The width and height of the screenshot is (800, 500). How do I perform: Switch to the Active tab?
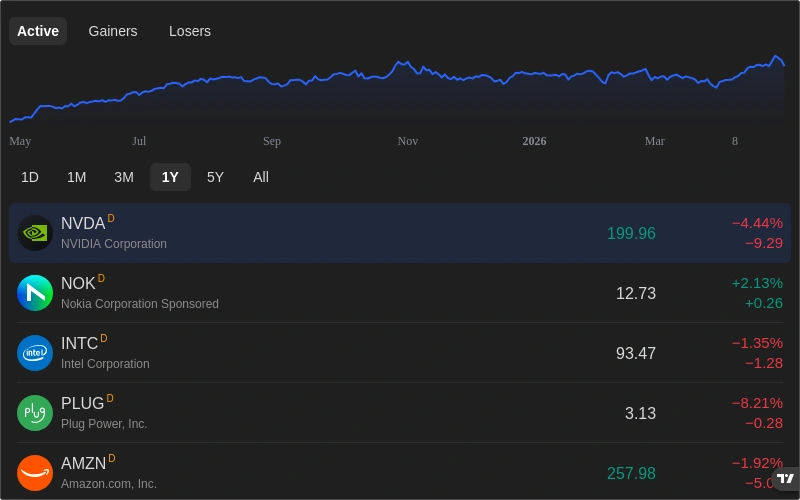click(38, 31)
